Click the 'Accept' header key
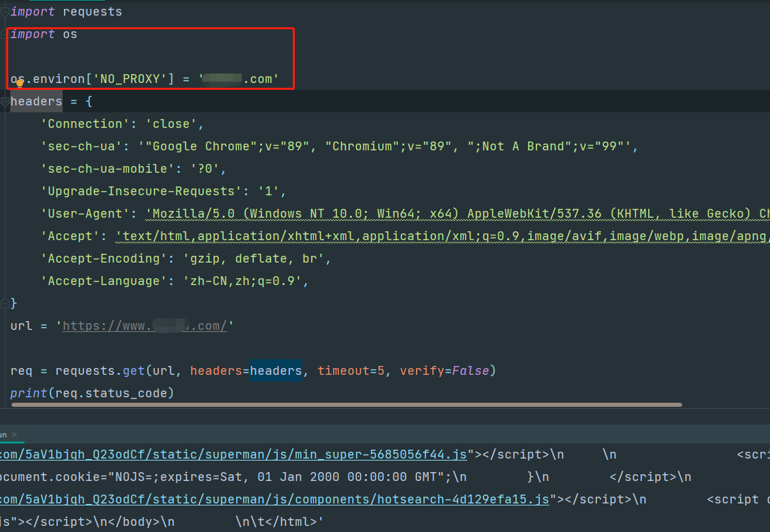770x532 pixels. [x=69, y=237]
